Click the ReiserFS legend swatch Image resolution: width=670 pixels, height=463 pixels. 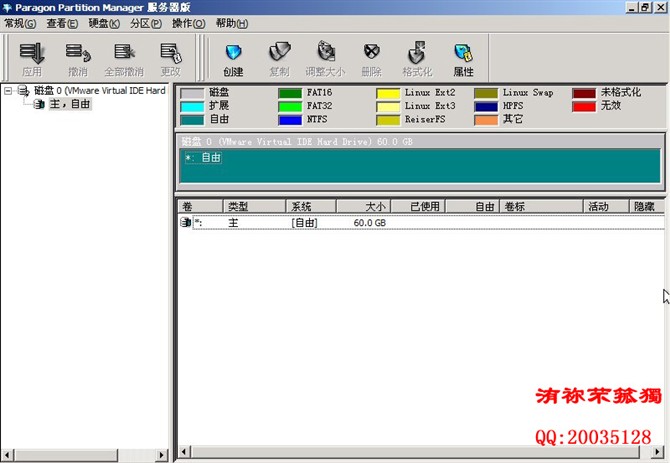click(388, 120)
